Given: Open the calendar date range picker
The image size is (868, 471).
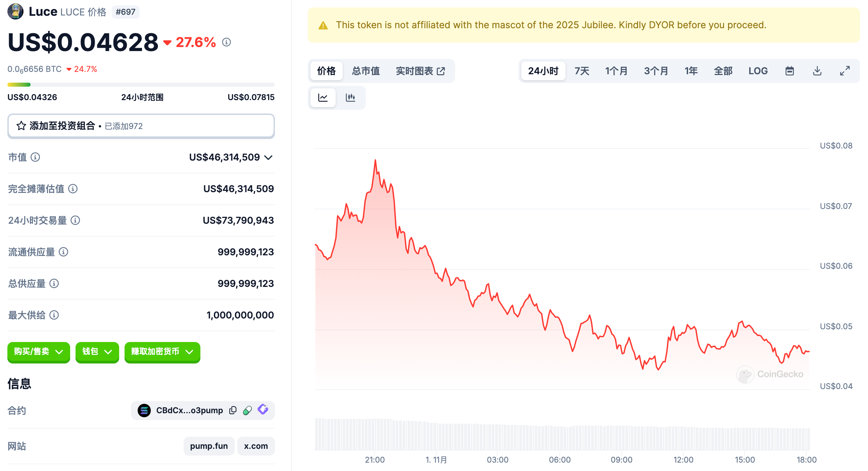Looking at the screenshot, I should [789, 71].
